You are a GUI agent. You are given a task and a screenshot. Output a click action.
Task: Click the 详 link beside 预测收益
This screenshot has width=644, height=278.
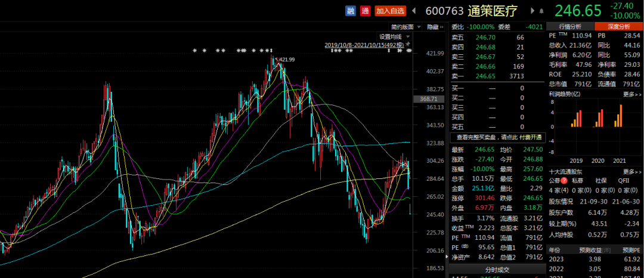607,250
